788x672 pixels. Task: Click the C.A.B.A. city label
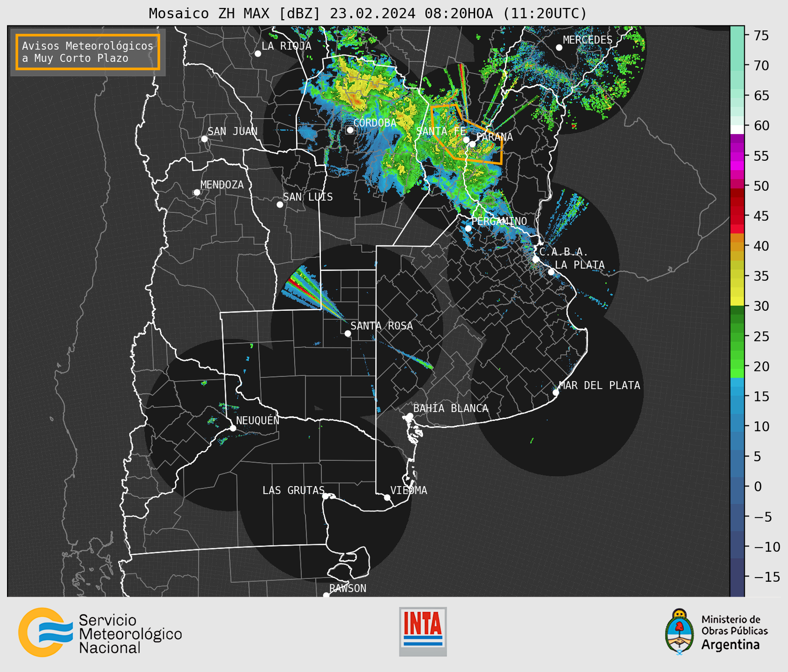click(564, 252)
